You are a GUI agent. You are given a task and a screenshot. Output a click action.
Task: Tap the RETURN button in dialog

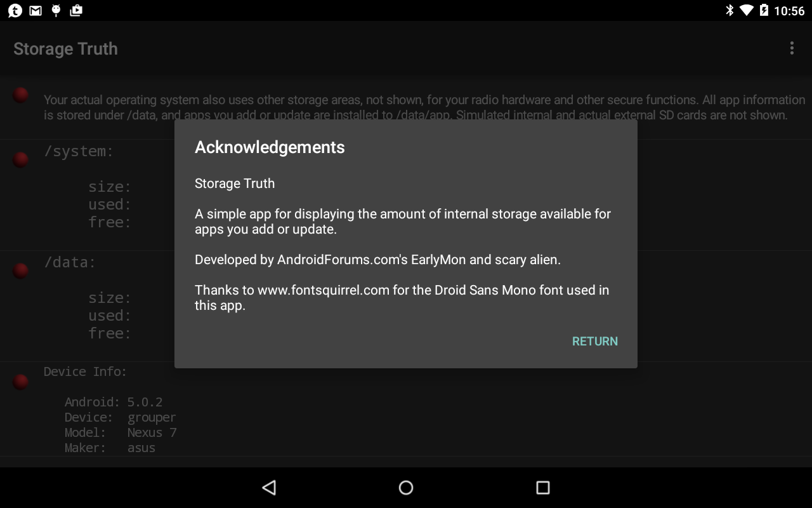[594, 341]
